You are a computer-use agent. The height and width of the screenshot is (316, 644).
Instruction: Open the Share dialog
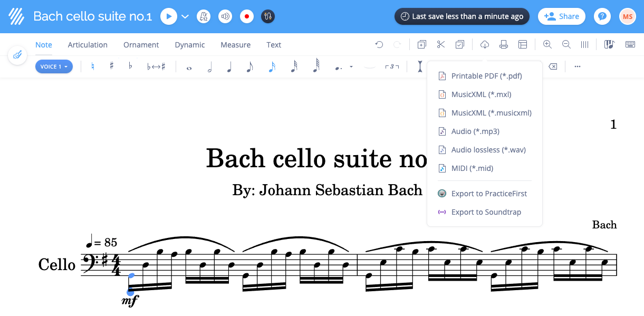pos(562,16)
